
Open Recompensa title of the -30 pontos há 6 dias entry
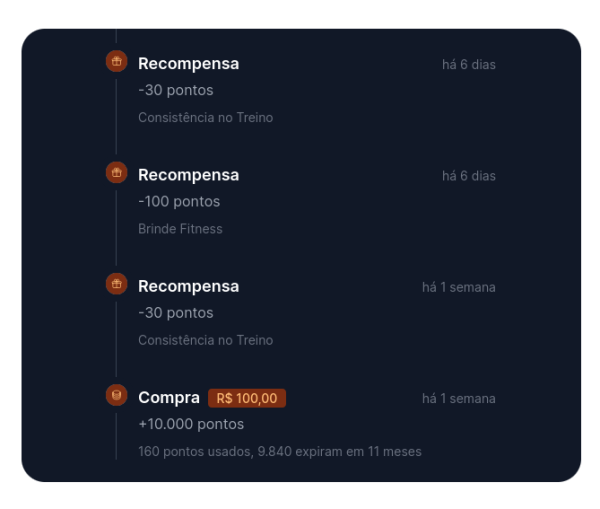tap(189, 64)
